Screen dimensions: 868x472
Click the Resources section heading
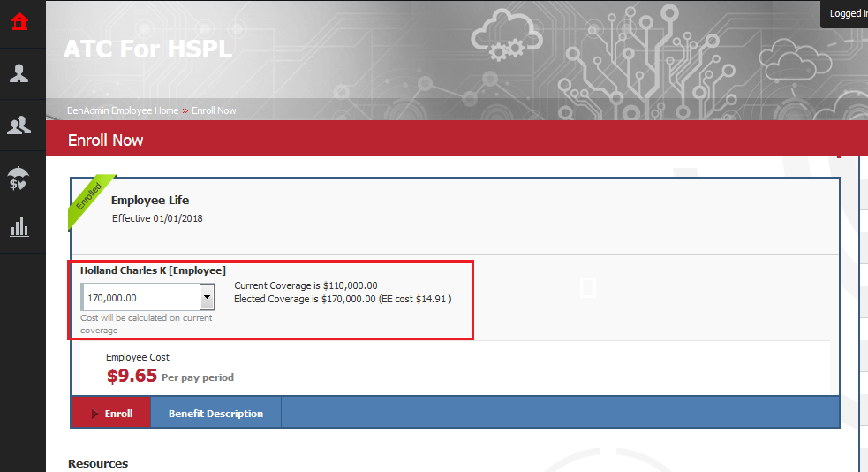pyautogui.click(x=98, y=463)
